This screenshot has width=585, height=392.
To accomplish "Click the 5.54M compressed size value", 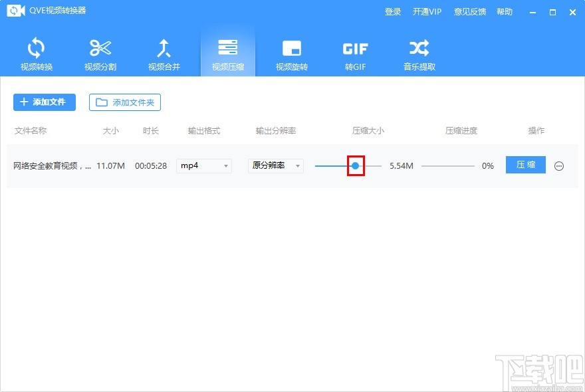I will [402, 165].
